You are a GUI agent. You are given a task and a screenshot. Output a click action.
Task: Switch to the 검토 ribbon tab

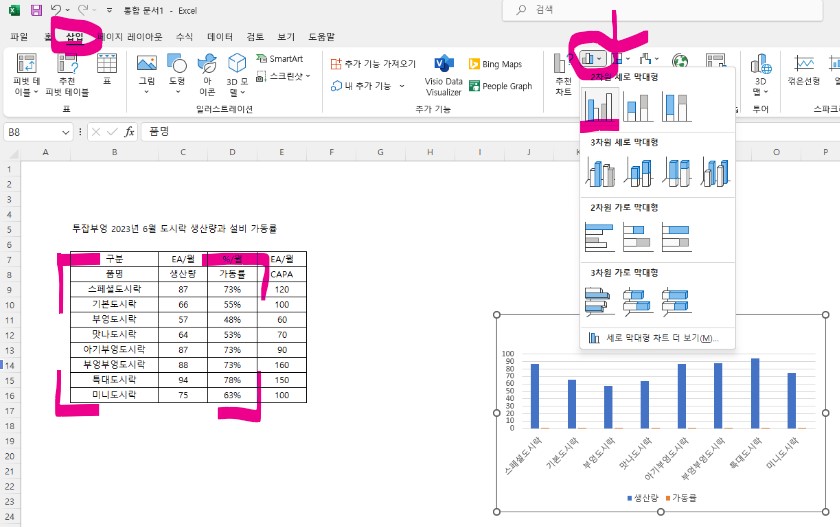(255, 36)
